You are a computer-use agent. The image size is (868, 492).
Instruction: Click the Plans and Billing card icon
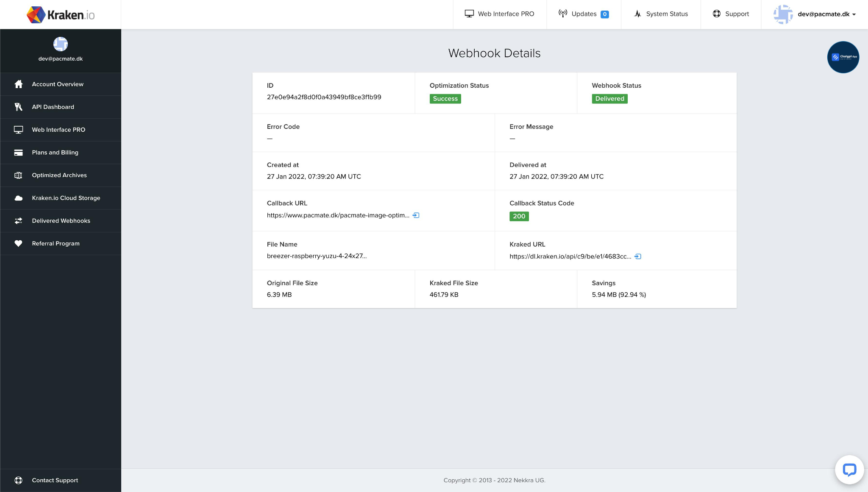pyautogui.click(x=18, y=153)
